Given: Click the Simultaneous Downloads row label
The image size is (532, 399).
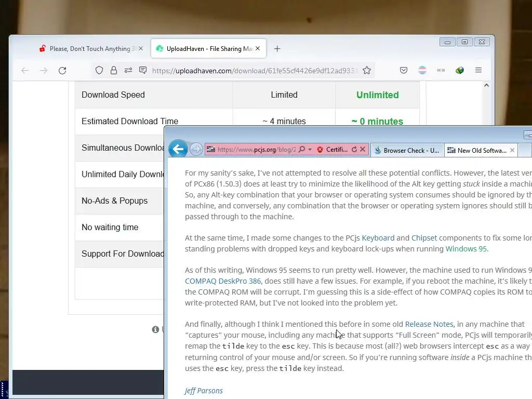Looking at the screenshot, I should coord(123,148).
